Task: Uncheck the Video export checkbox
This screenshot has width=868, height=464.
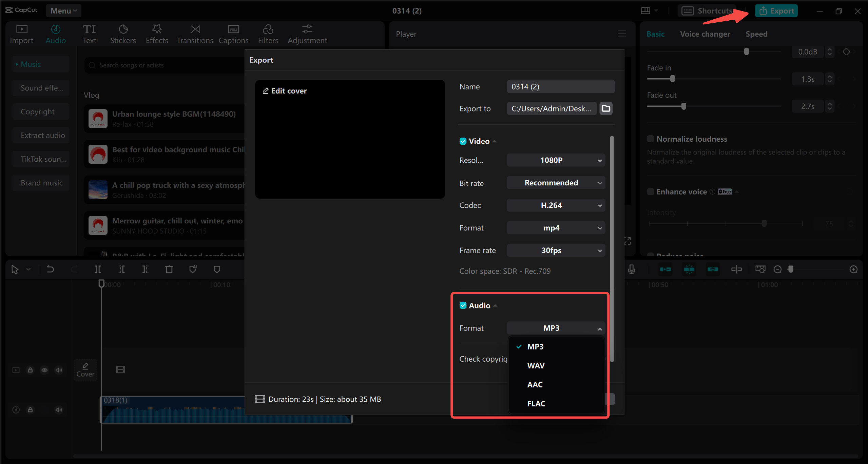Action: [x=463, y=141]
